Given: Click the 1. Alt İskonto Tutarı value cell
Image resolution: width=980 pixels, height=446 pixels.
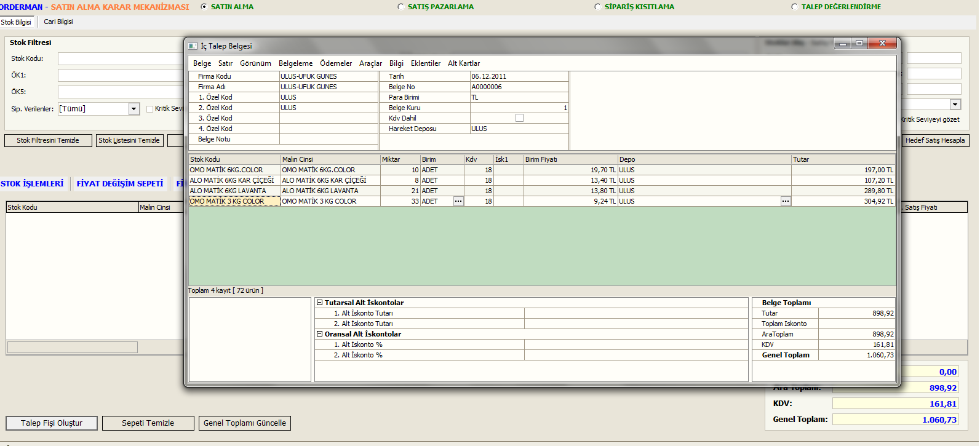Looking at the screenshot, I should (x=636, y=313).
